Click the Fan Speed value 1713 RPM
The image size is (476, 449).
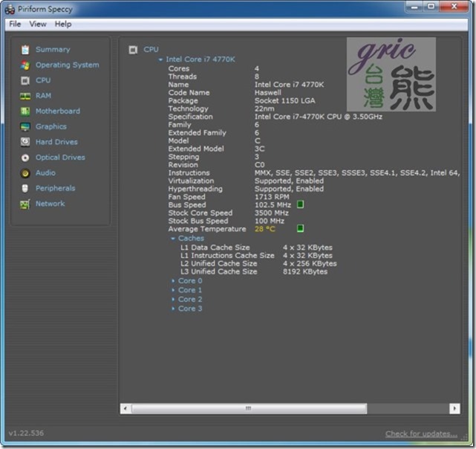272,197
